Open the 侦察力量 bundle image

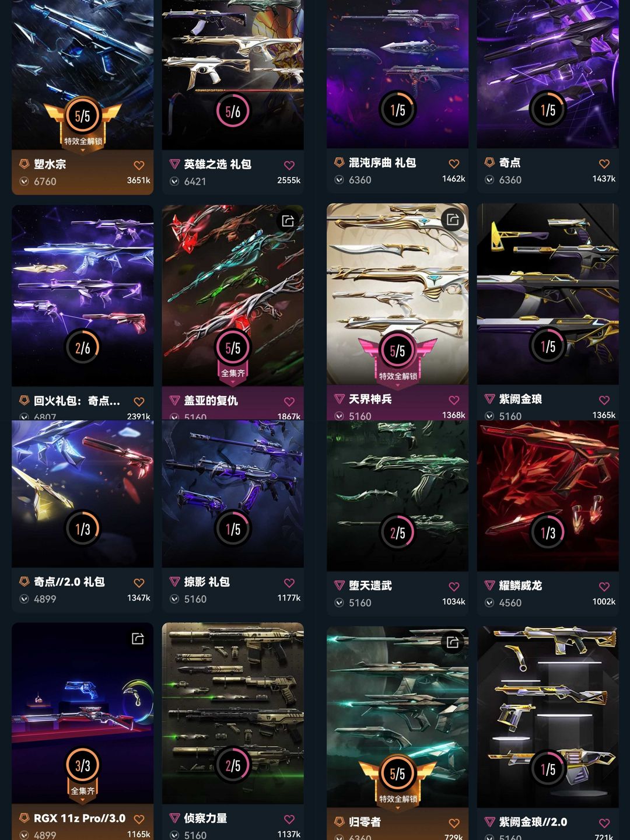(233, 713)
